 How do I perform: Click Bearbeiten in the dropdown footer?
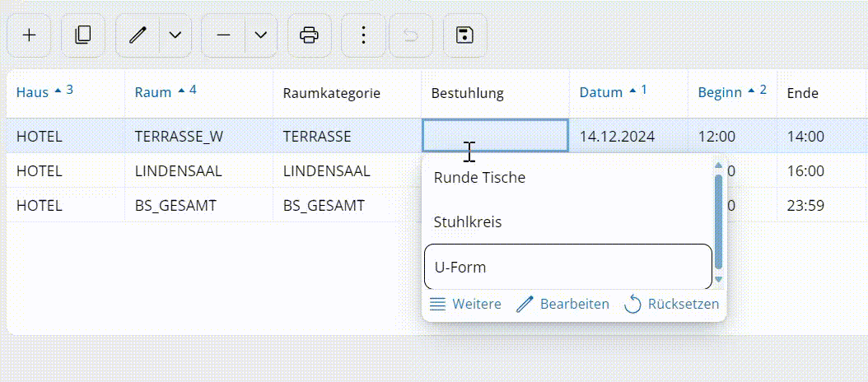562,304
